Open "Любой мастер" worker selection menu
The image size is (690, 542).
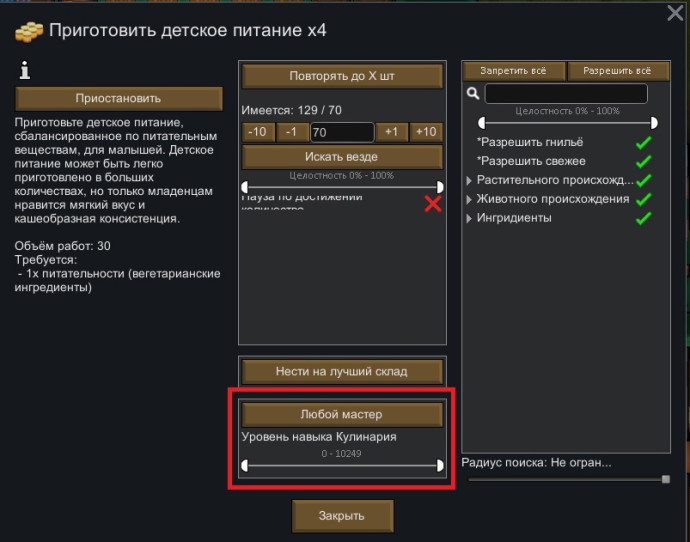click(x=342, y=414)
